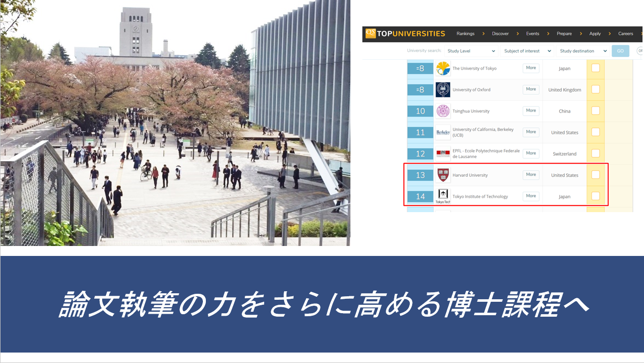Viewport: 644px width, 363px height.
Task: Open the Subject of interest dropdown
Action: [x=527, y=51]
